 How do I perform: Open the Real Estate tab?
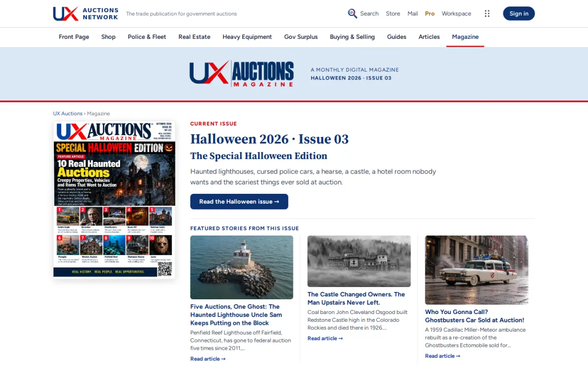(195, 37)
